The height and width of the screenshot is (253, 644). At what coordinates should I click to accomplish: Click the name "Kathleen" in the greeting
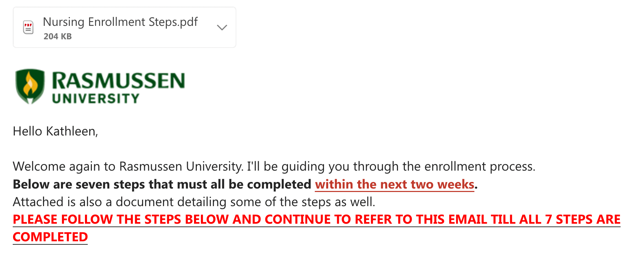[x=72, y=131]
